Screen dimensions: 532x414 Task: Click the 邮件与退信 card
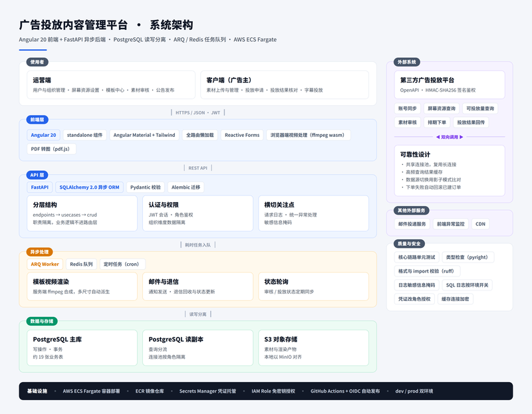click(x=198, y=286)
